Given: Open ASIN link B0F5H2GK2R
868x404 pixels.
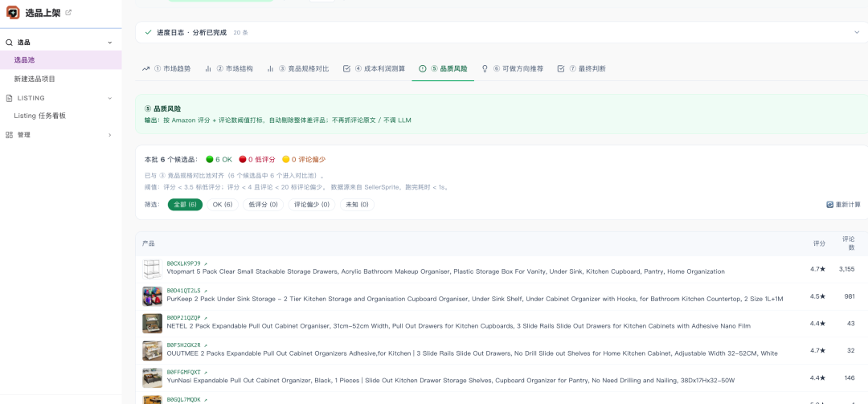Looking at the screenshot, I should tap(184, 345).
